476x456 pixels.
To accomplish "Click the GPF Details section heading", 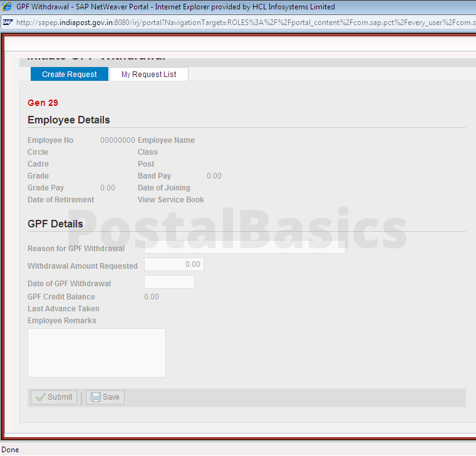I will 55,224.
